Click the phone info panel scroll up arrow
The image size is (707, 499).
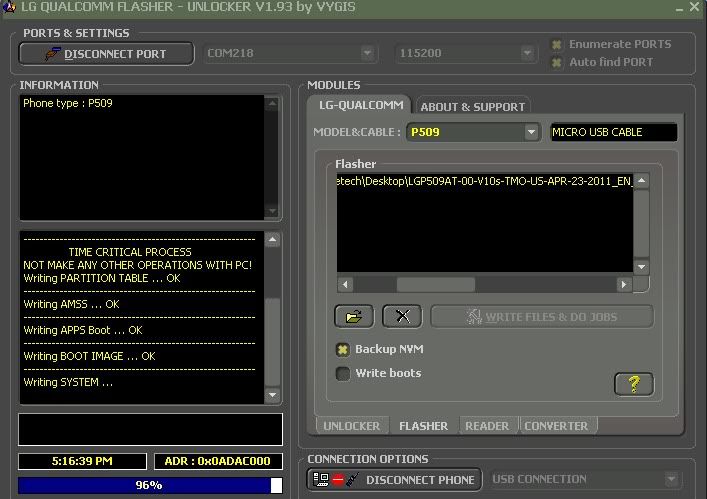(272, 103)
